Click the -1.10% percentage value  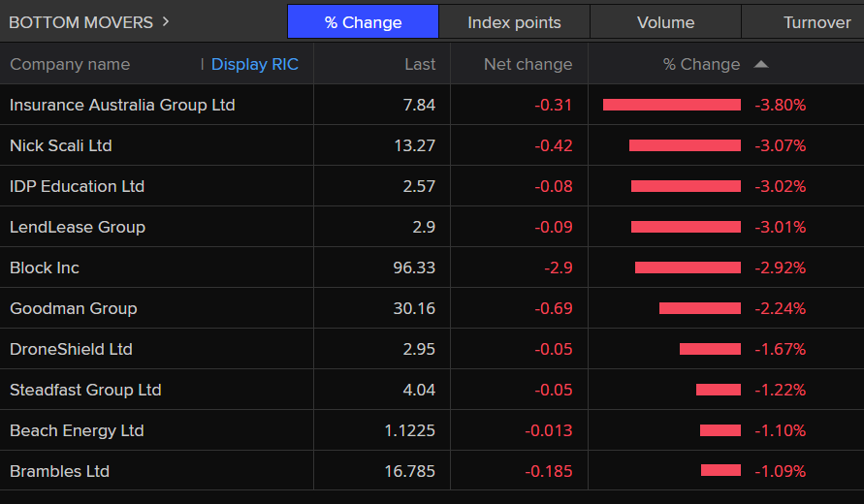pyautogui.click(x=781, y=430)
